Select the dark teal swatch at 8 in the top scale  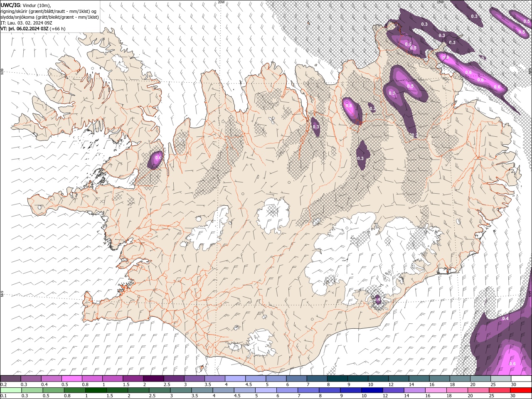(337, 379)
